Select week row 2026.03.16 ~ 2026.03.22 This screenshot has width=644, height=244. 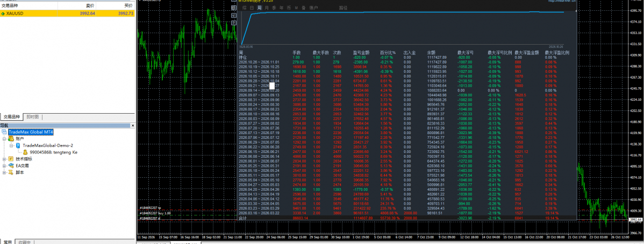pyautogui.click(x=407, y=213)
